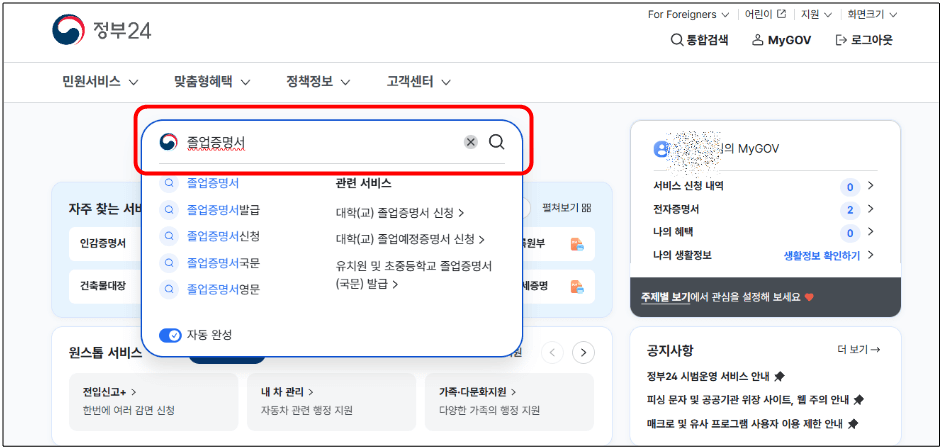This screenshot has width=941, height=448.
Task: Click the 정부24 logo
Action: point(101,30)
